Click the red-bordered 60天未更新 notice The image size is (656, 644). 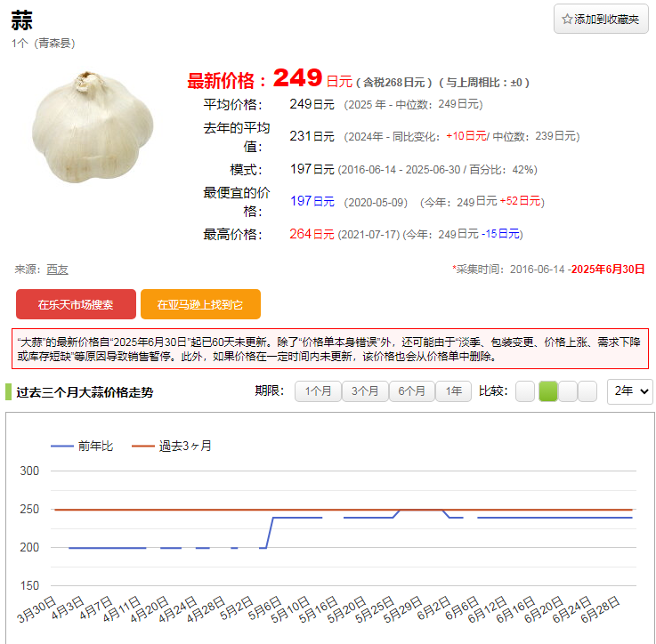330,349
